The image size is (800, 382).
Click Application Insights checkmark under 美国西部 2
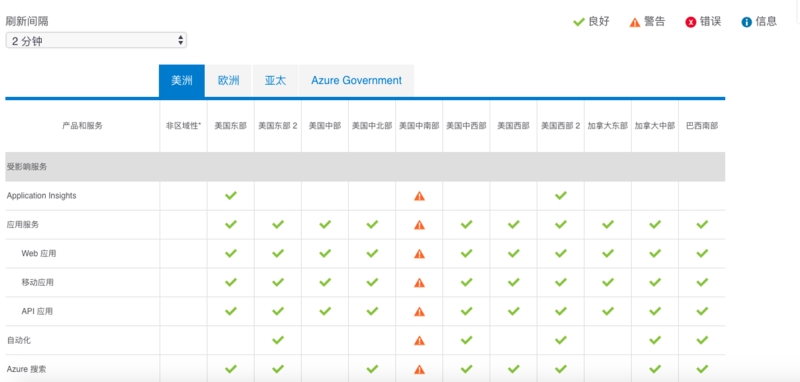coord(561,195)
